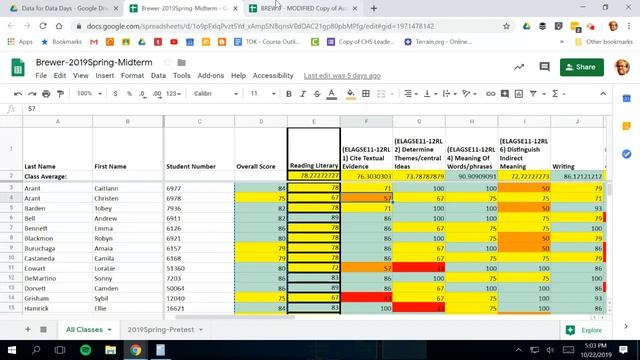This screenshot has height=360, width=640.
Task: Open the Keep notes side panel icon
Action: click(627, 126)
